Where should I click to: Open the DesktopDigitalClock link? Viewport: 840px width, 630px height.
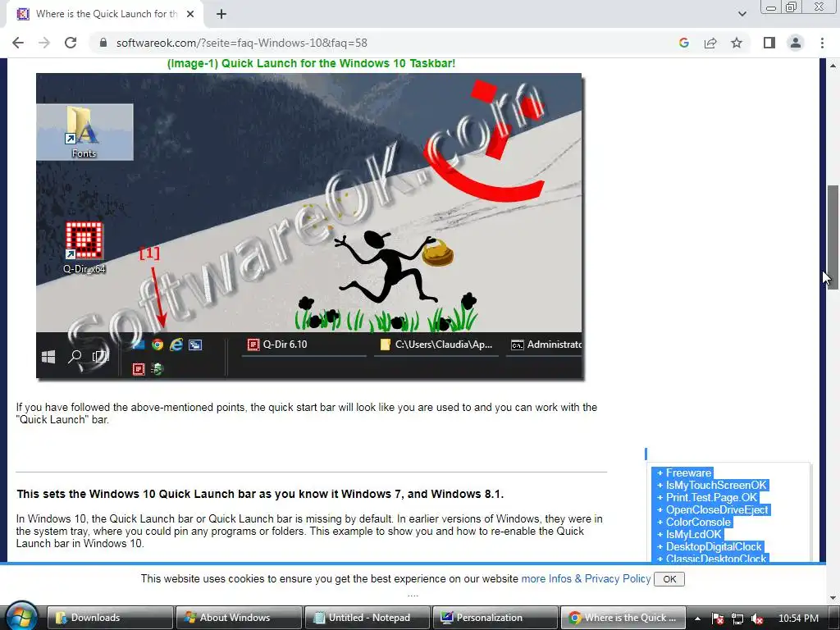pyautogui.click(x=713, y=547)
